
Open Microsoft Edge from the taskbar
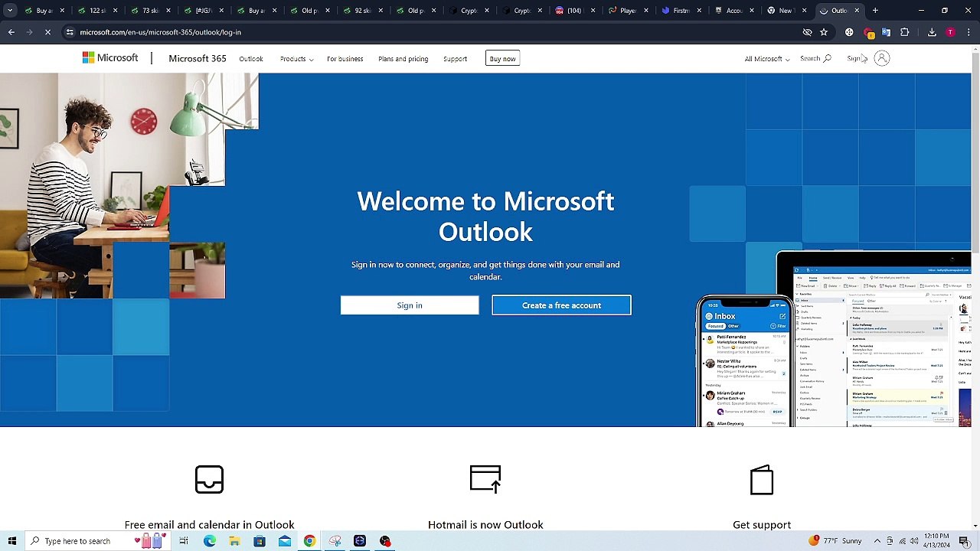pyautogui.click(x=209, y=541)
